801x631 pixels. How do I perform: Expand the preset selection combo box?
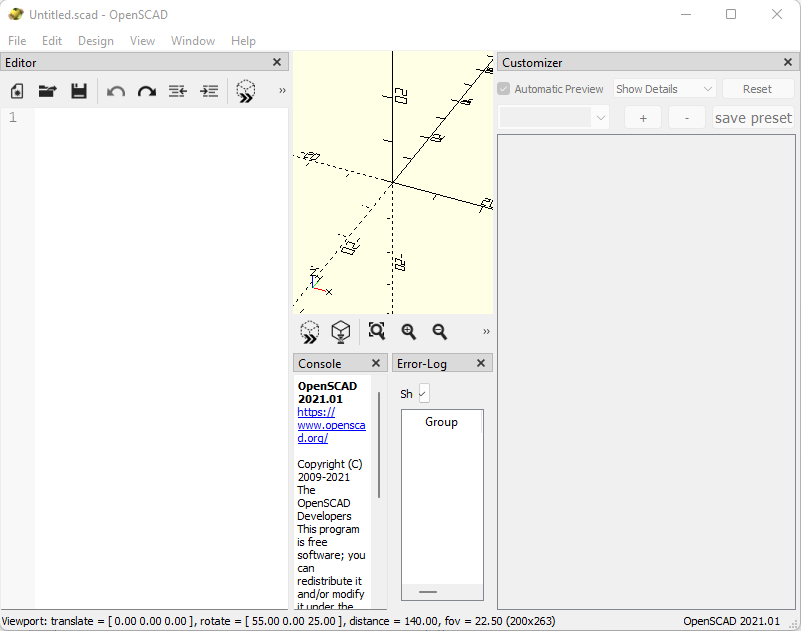pos(554,117)
